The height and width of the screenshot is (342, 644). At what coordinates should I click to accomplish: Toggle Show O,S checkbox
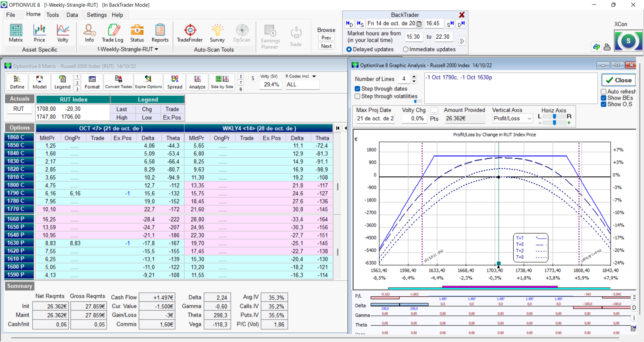[604, 104]
